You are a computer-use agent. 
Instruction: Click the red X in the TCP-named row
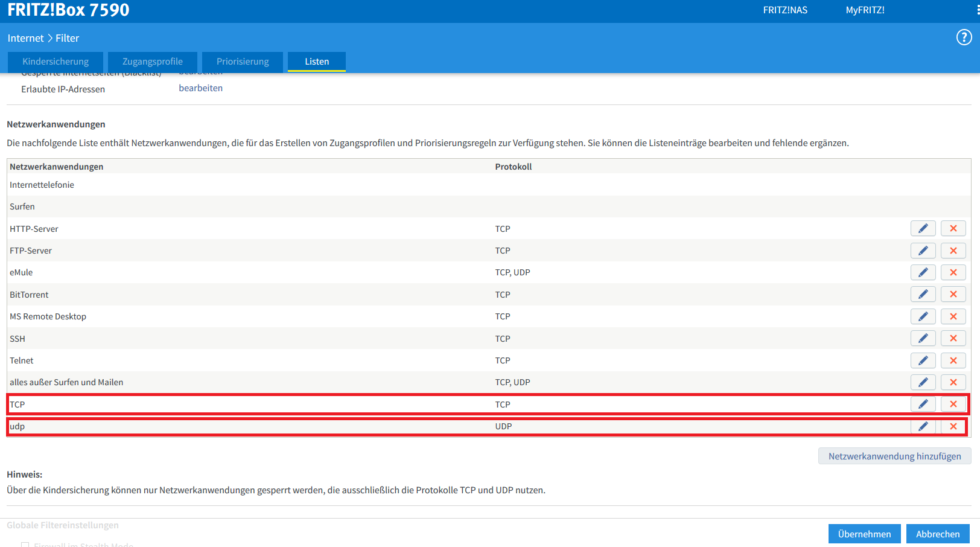(953, 404)
